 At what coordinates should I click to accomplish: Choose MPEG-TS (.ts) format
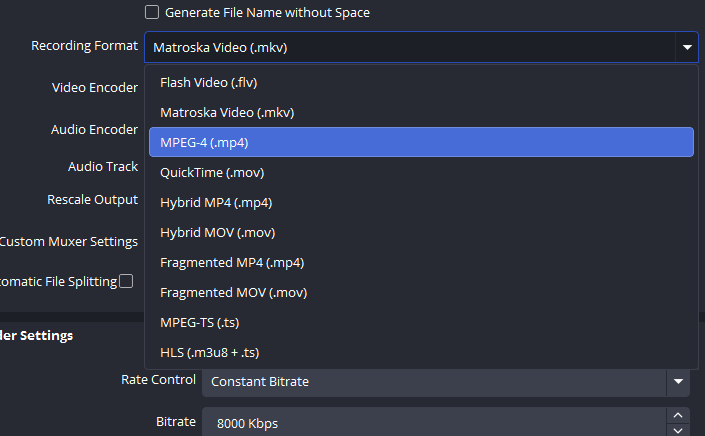[x=421, y=322]
